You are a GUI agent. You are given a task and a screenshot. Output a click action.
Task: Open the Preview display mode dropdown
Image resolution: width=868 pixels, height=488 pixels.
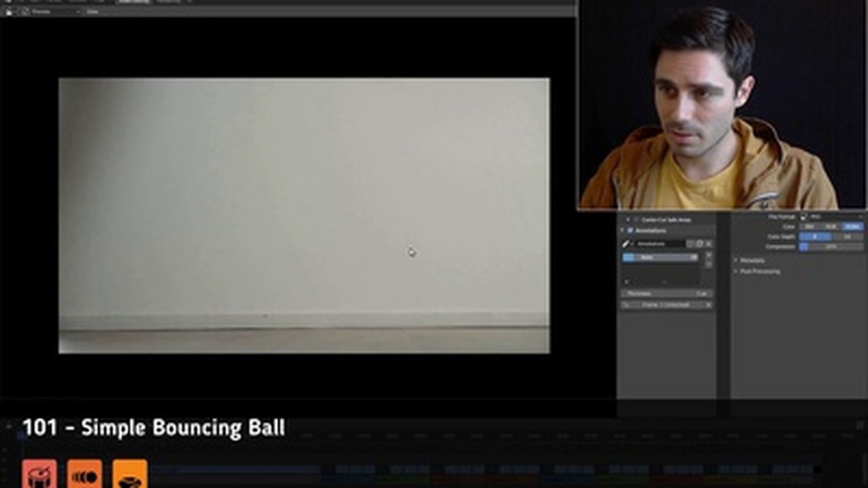54,12
